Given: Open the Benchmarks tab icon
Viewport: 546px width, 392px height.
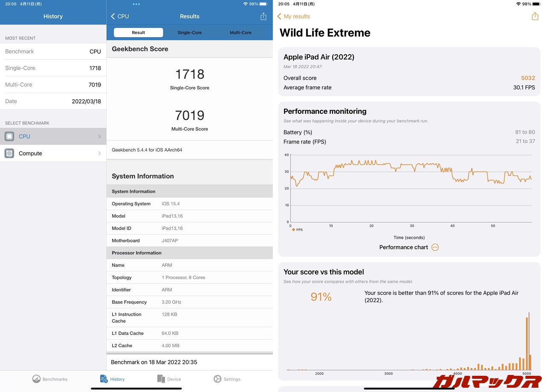Looking at the screenshot, I should pos(37,379).
